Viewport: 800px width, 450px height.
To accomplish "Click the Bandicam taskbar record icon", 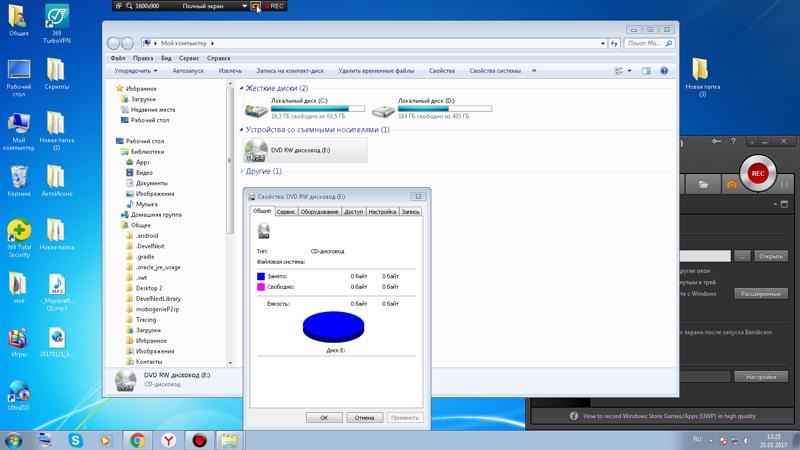I will pyautogui.click(x=199, y=440).
